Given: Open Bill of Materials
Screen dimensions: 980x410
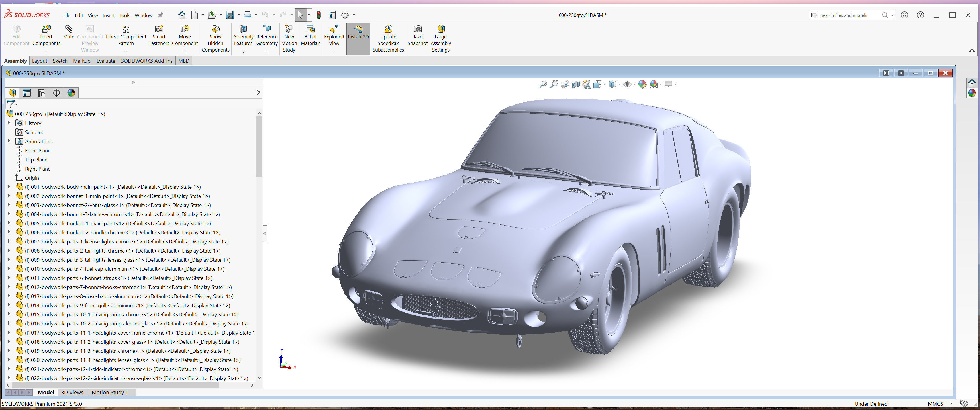Looking at the screenshot, I should 311,36.
